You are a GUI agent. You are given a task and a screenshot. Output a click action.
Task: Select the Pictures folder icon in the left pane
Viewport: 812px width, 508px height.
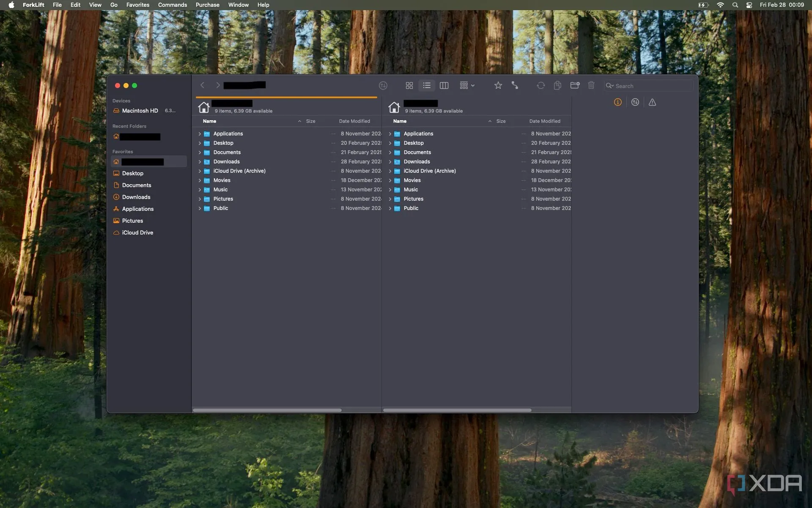(207, 199)
